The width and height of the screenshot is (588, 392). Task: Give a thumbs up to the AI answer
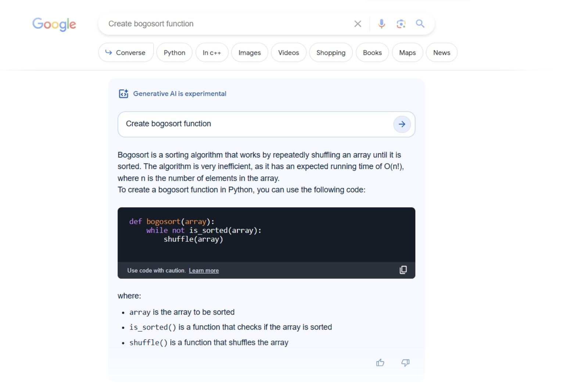pyautogui.click(x=380, y=363)
